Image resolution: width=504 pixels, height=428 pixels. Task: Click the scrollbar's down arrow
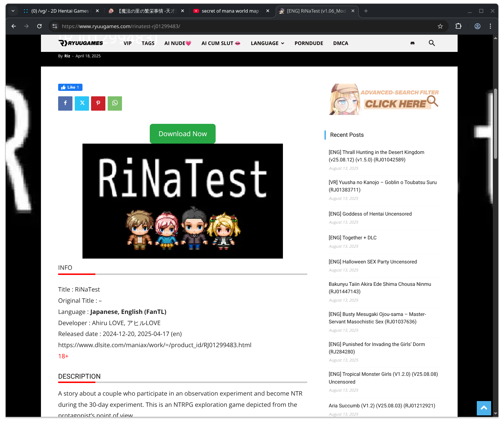click(x=496, y=413)
